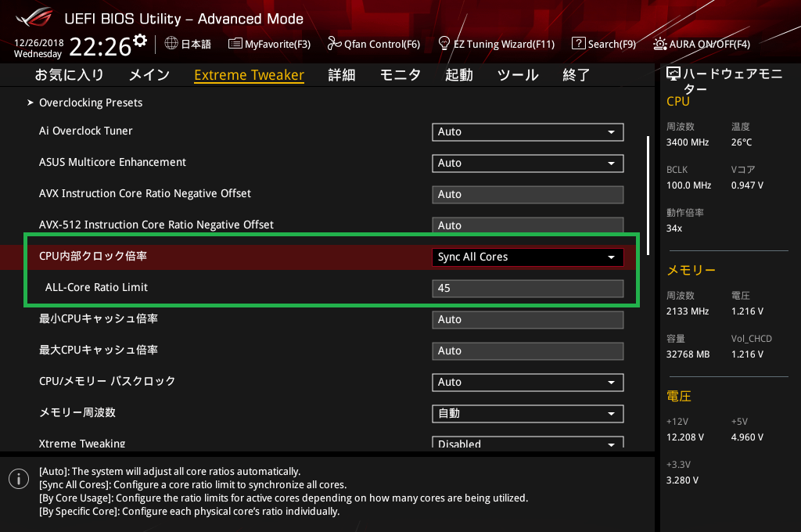The image size is (801, 532).
Task: Click the メモリー section heading
Action: click(x=691, y=271)
